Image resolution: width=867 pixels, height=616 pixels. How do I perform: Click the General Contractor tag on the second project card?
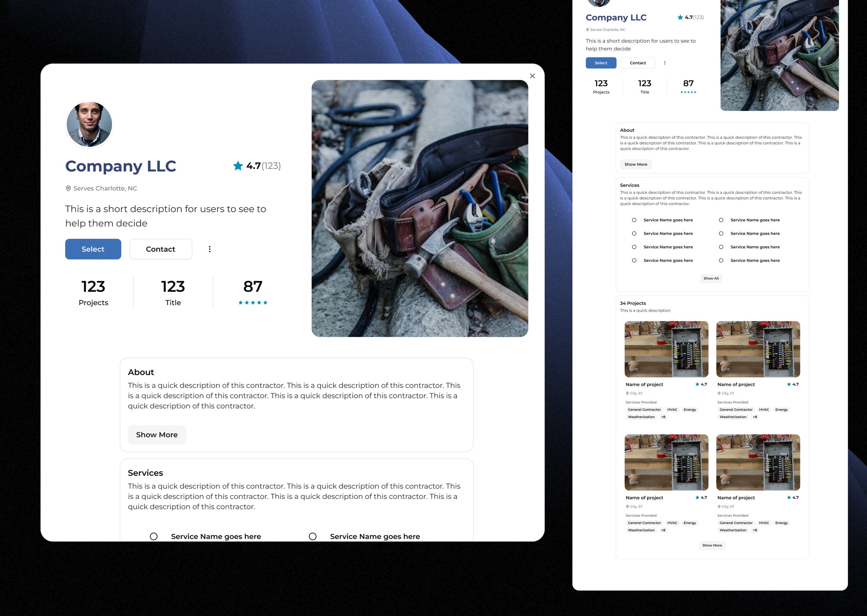coord(736,410)
